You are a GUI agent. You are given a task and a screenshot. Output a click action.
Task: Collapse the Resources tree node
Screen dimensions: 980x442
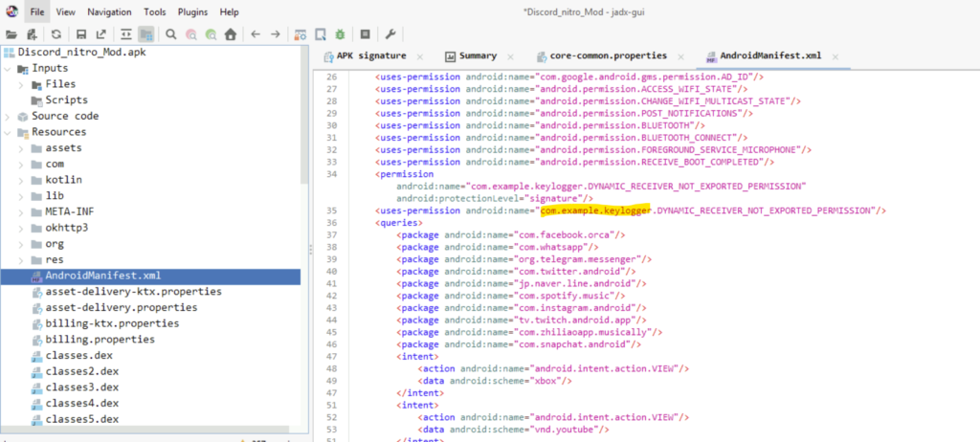9,132
